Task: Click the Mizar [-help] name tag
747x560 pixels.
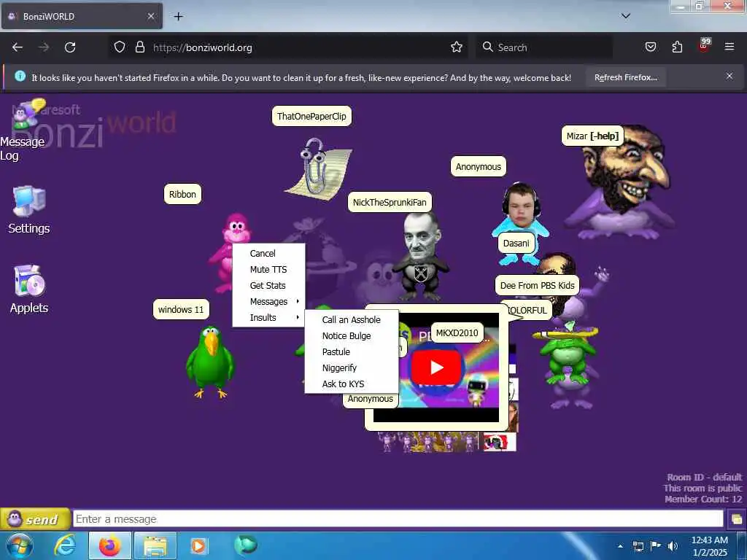Action: 592,136
